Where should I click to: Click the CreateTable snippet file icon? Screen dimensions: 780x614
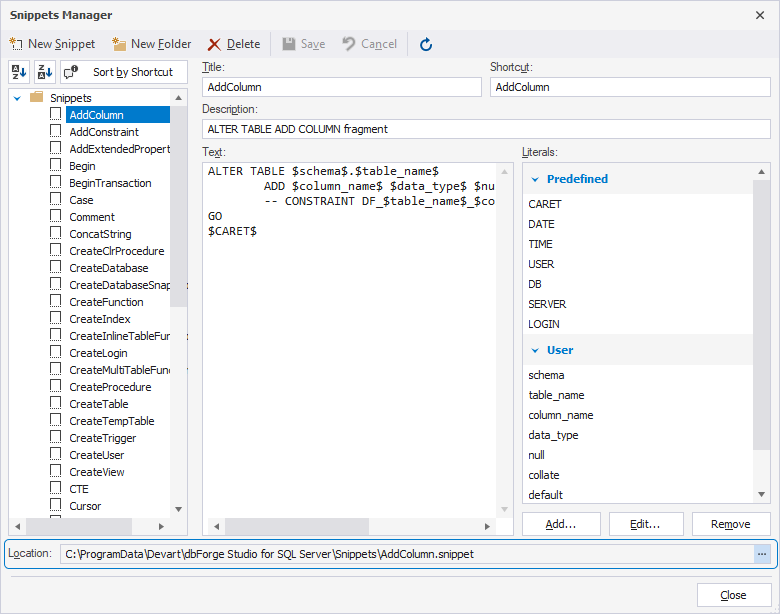pyautogui.click(x=56, y=403)
